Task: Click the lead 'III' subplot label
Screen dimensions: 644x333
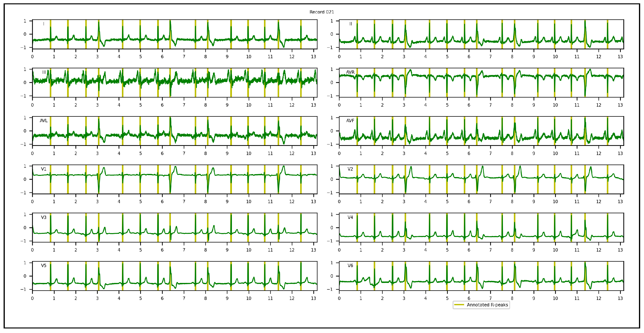Action: tap(44, 72)
